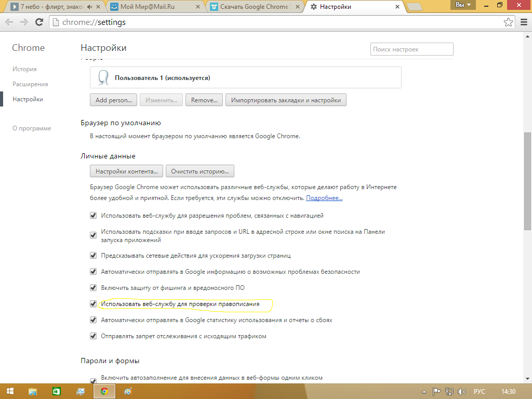Select the Пользователь 1 (используется) row

pos(246,78)
